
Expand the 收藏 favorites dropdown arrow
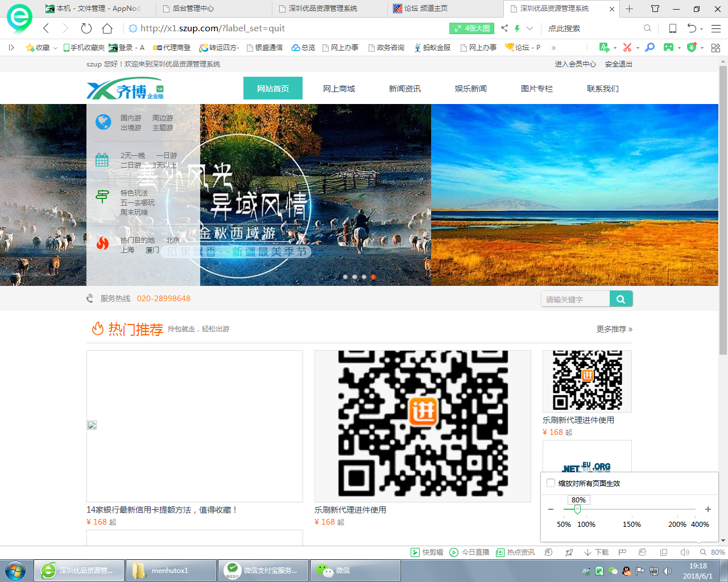click(x=55, y=48)
